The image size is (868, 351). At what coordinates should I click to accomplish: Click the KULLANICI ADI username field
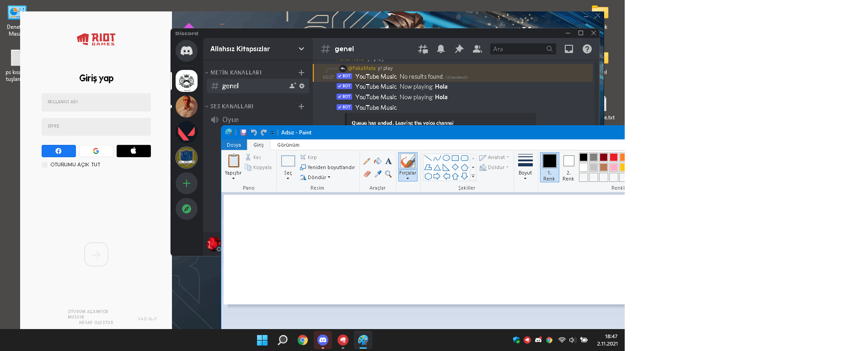[x=96, y=102]
